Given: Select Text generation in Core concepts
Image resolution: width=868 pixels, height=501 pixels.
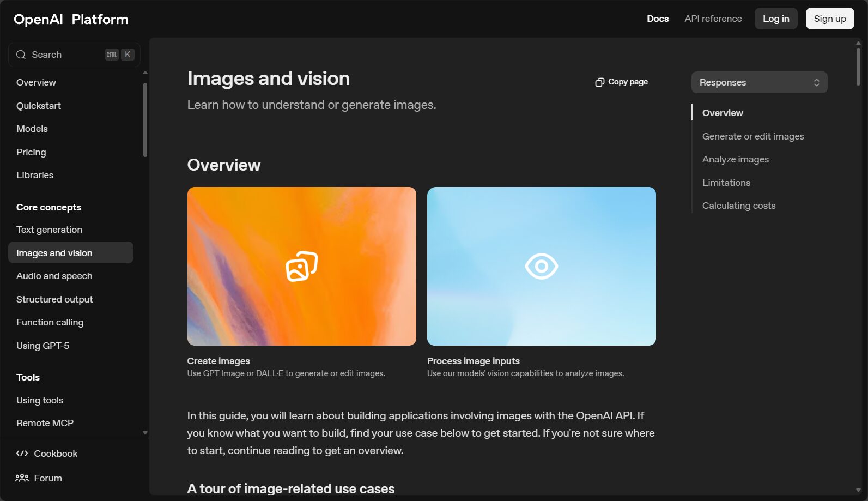Looking at the screenshot, I should coord(49,230).
